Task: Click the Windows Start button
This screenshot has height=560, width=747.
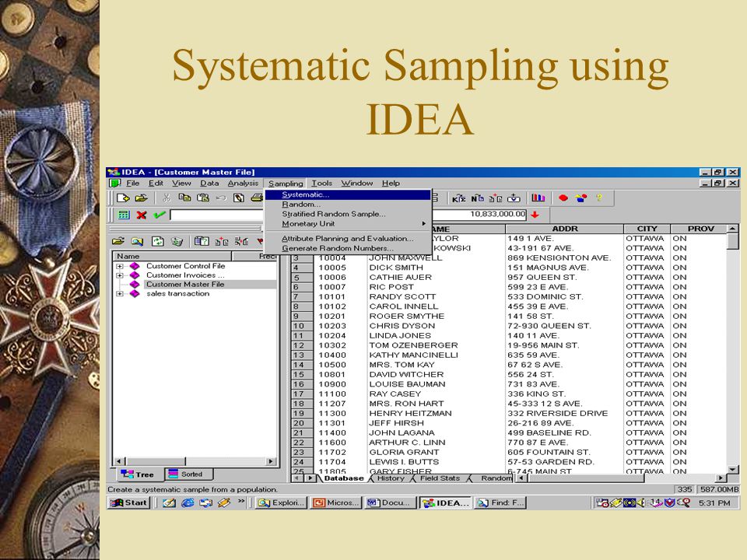Action: point(129,503)
